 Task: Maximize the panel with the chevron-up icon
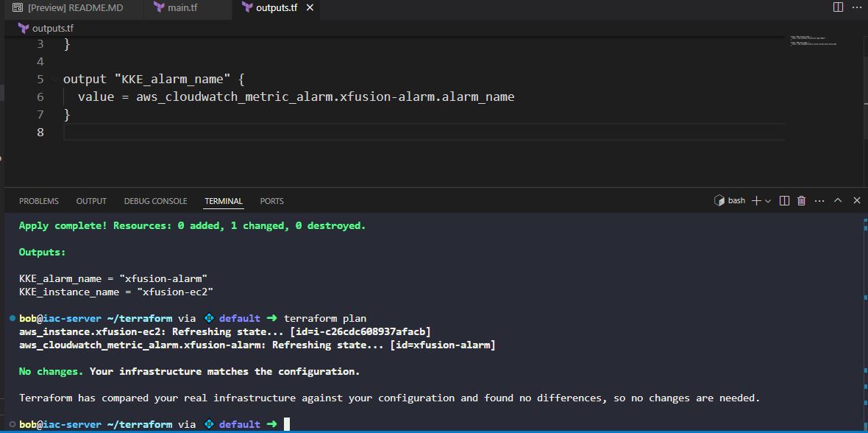pos(838,201)
